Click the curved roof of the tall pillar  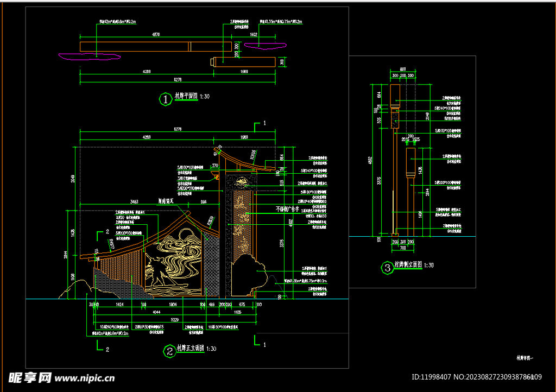point(247,161)
